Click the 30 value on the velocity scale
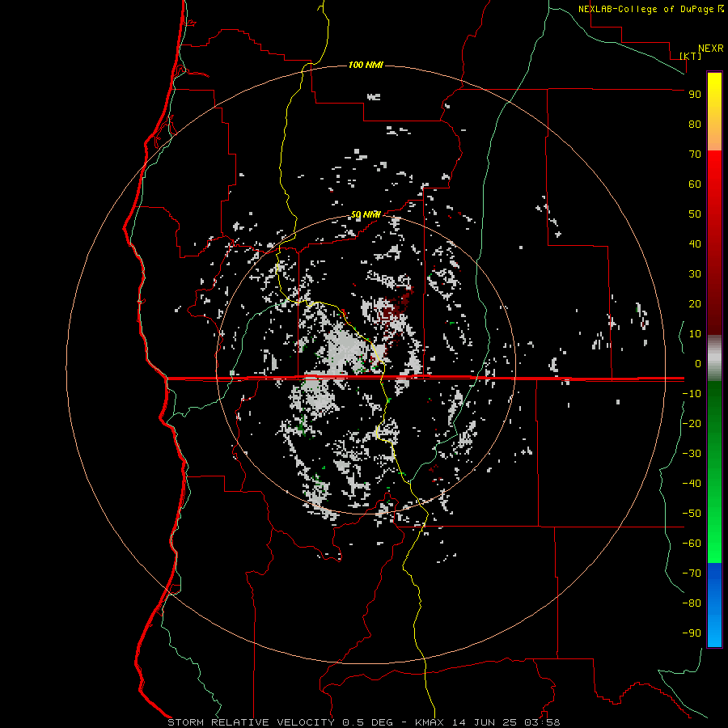 (x=695, y=274)
